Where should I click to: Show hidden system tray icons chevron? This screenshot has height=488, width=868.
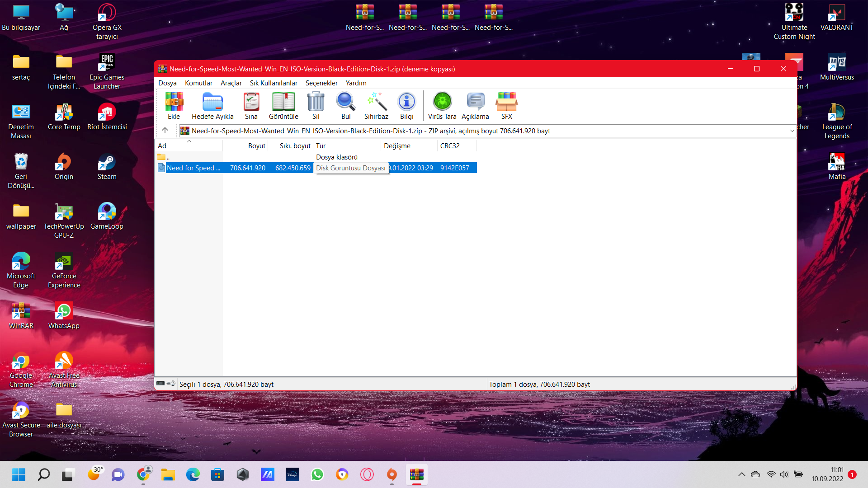(741, 474)
